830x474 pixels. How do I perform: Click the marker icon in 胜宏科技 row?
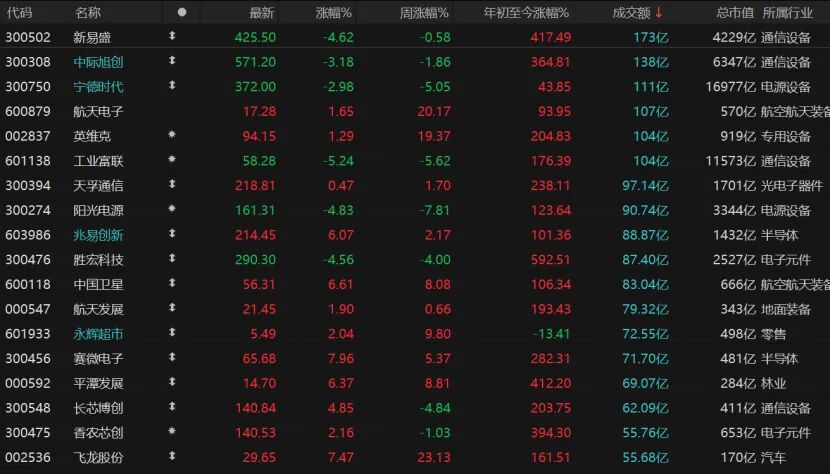click(x=172, y=258)
